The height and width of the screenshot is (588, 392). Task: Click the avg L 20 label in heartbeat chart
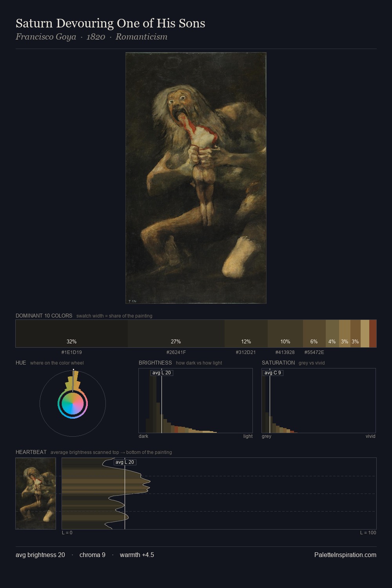[125, 462]
